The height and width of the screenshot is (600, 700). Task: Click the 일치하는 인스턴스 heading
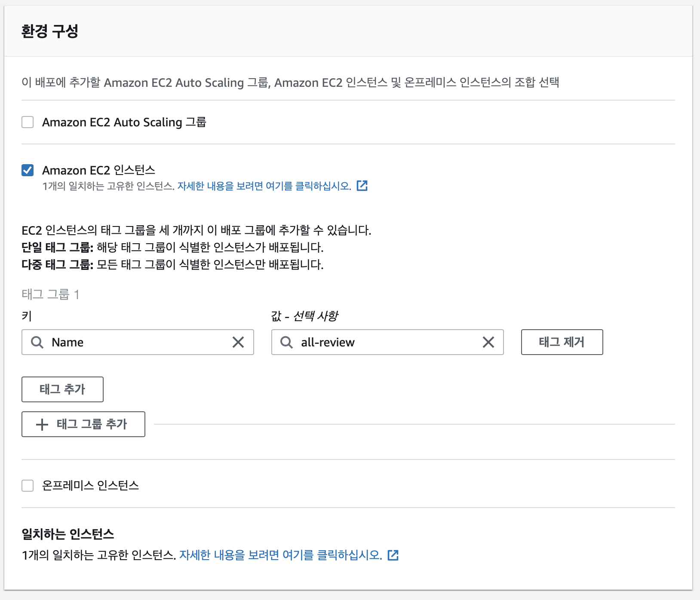(x=68, y=534)
